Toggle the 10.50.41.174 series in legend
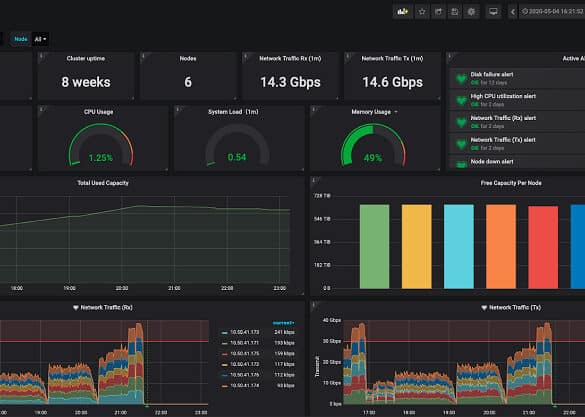Screen dimensions: 585x417 coord(245,386)
